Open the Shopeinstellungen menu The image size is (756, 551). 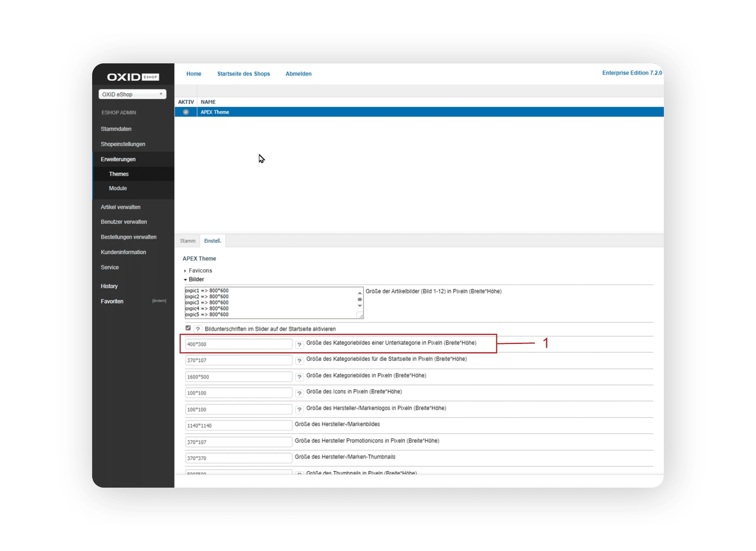tap(123, 144)
